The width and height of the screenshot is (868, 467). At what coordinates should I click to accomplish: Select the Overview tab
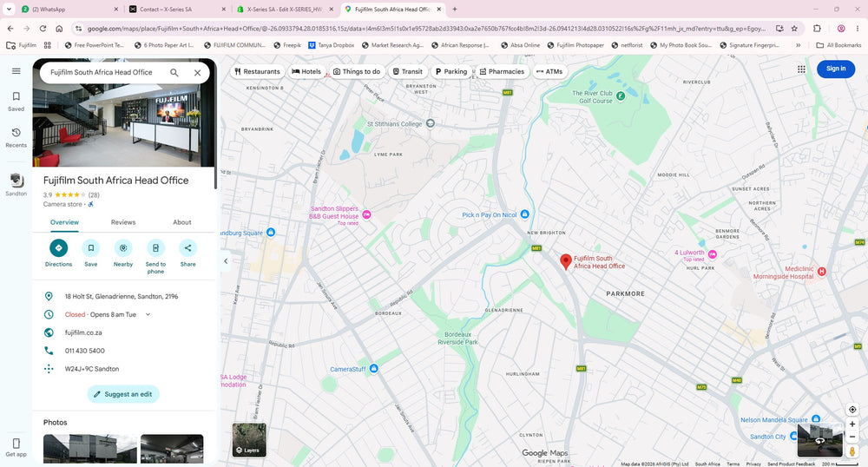click(x=65, y=222)
